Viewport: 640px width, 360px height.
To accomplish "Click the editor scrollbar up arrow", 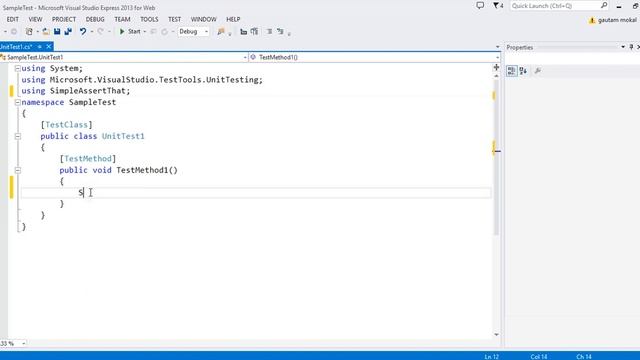I will coord(496,76).
